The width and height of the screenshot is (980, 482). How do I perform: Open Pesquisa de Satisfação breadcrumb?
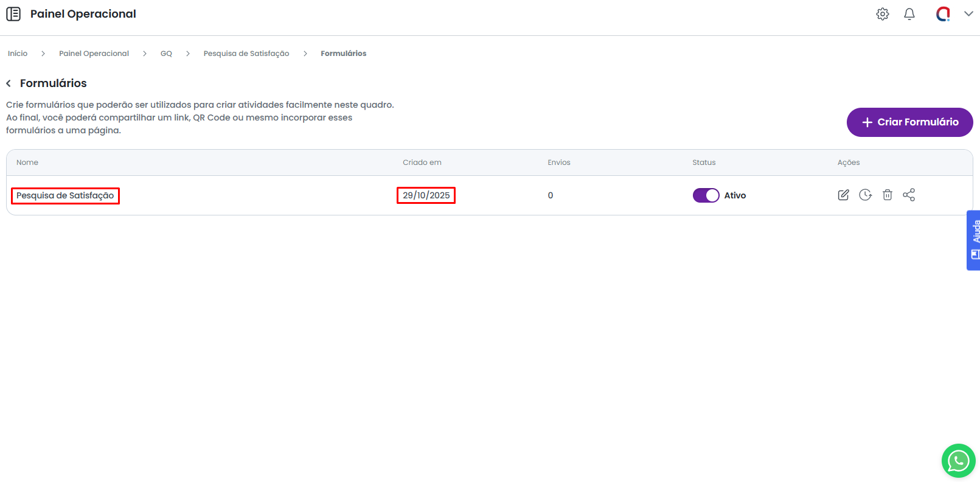point(246,54)
